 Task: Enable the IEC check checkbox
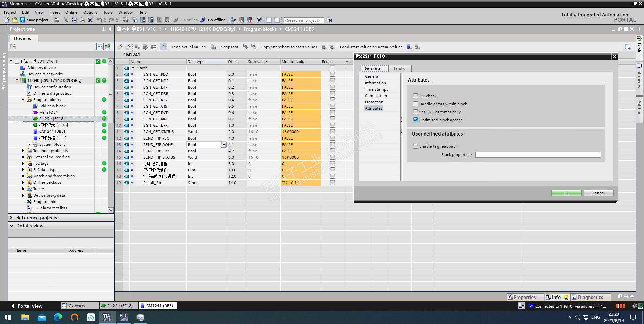pos(415,96)
